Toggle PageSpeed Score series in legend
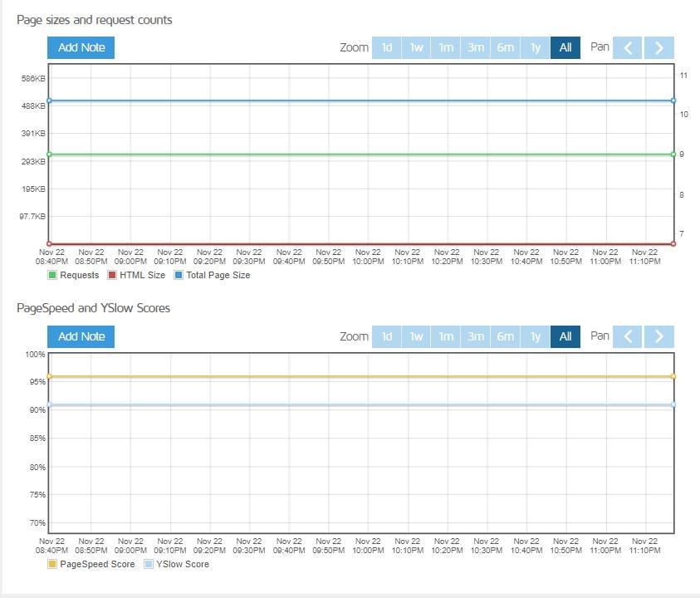 click(x=91, y=564)
